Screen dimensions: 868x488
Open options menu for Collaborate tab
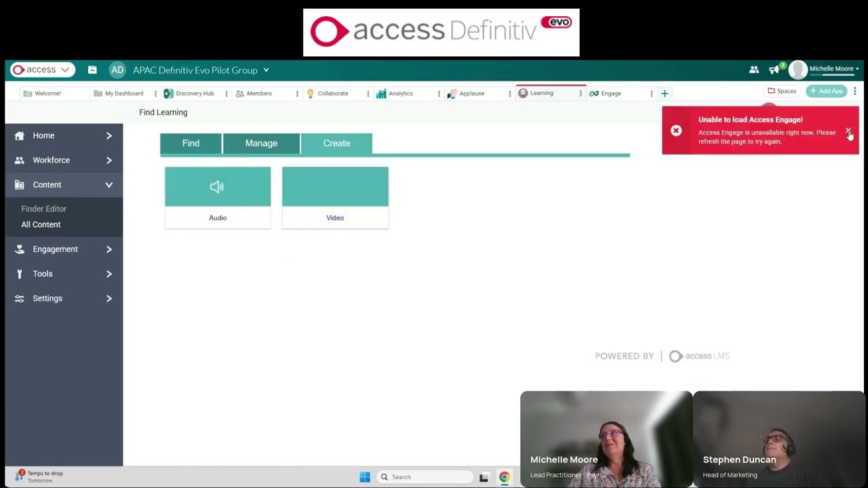click(x=368, y=94)
